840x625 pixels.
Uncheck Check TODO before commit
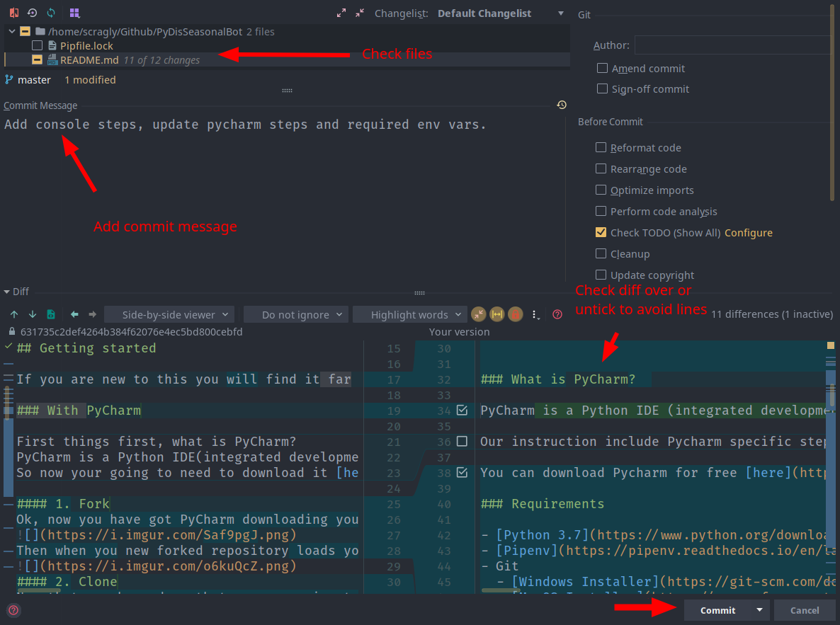(601, 232)
